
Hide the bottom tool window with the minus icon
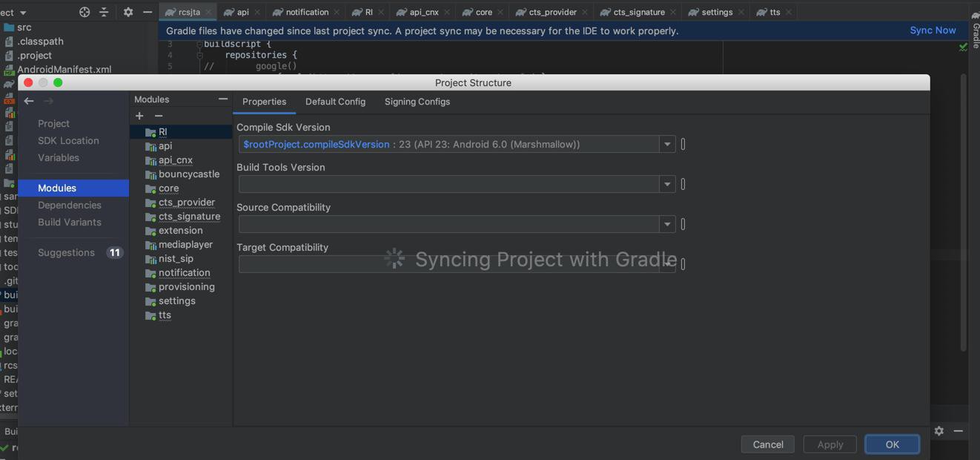959,430
